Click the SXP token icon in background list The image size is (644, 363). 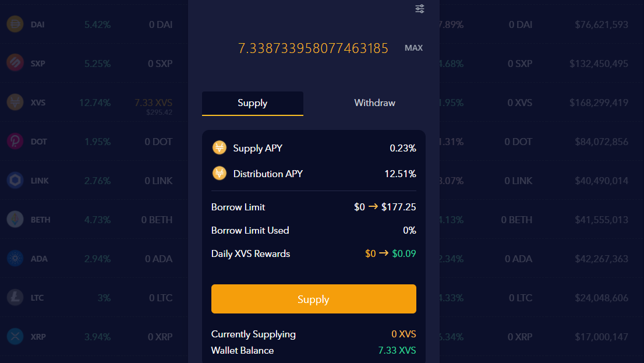[15, 64]
